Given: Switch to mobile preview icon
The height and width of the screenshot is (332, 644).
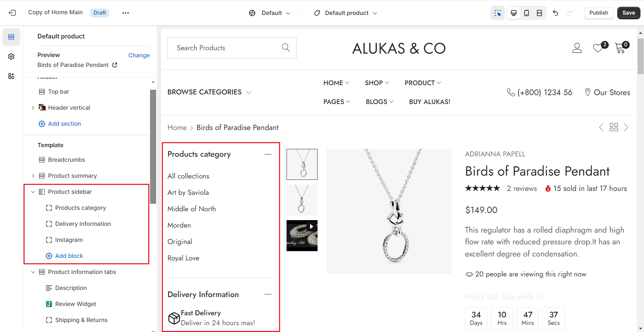Looking at the screenshot, I should coord(526,13).
